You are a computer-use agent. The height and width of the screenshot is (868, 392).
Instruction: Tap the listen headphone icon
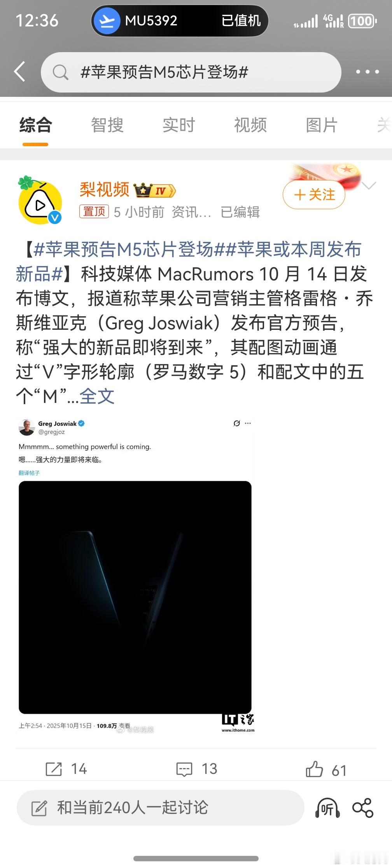(327, 808)
